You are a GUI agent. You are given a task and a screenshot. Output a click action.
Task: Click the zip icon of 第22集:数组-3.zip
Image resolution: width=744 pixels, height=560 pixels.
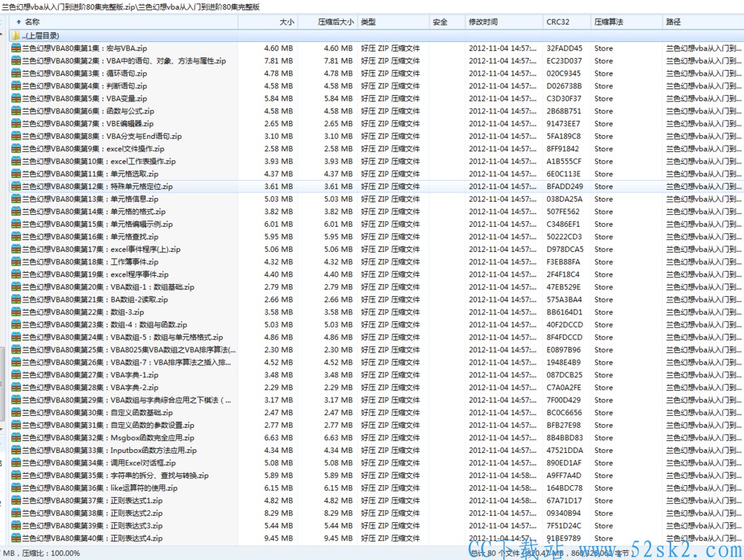click(15, 311)
